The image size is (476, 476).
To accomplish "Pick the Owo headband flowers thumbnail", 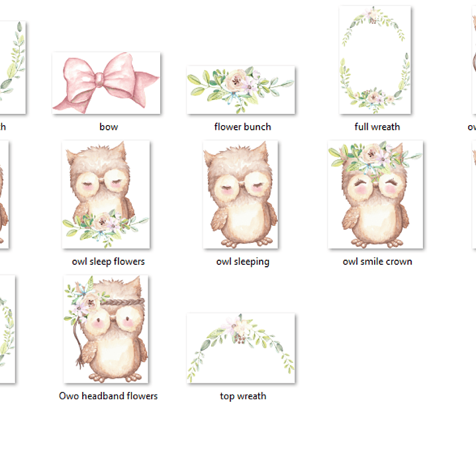I will (106, 329).
